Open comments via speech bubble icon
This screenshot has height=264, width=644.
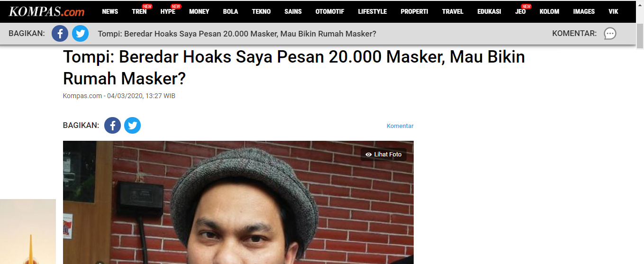point(610,34)
